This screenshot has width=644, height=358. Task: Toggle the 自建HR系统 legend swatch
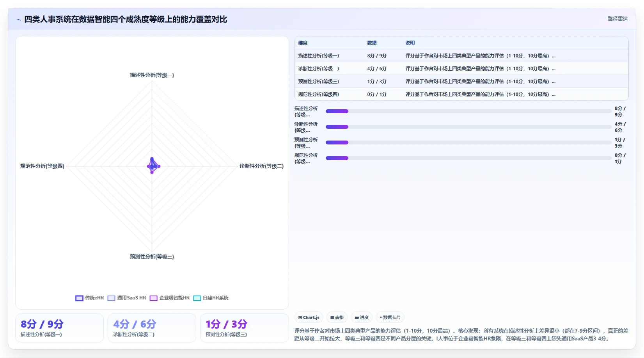point(197,298)
